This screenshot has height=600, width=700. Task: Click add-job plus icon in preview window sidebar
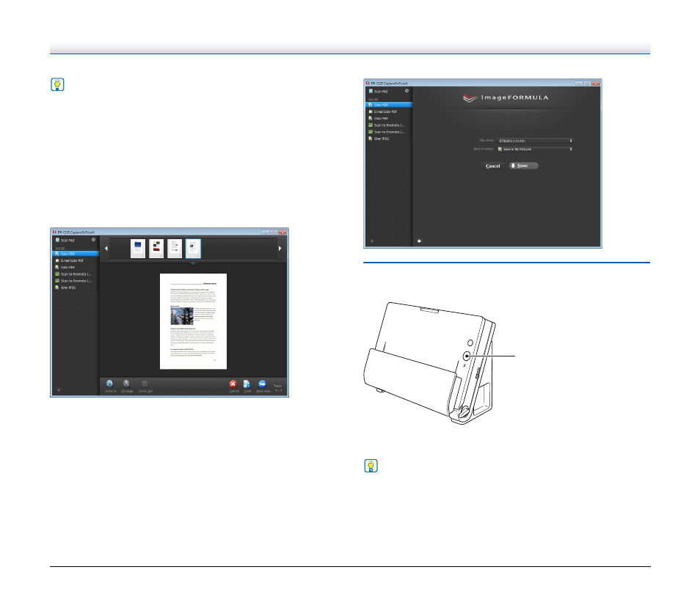tap(59, 389)
